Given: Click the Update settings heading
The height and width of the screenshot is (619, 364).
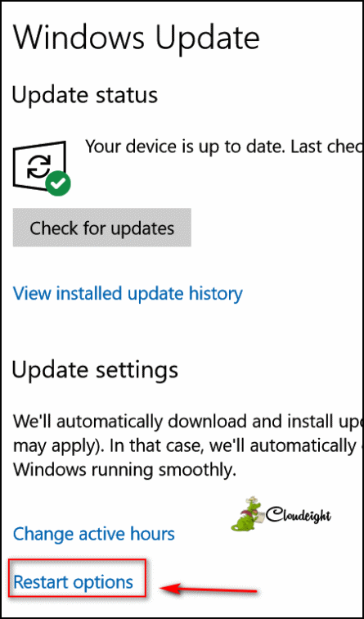Looking at the screenshot, I should pos(95,370).
